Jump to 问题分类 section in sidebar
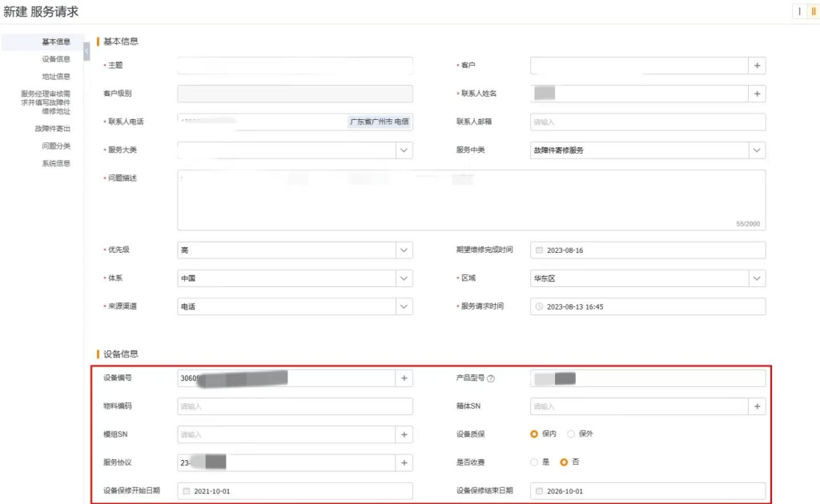Viewport: 820px width, 504px height. coord(56,146)
